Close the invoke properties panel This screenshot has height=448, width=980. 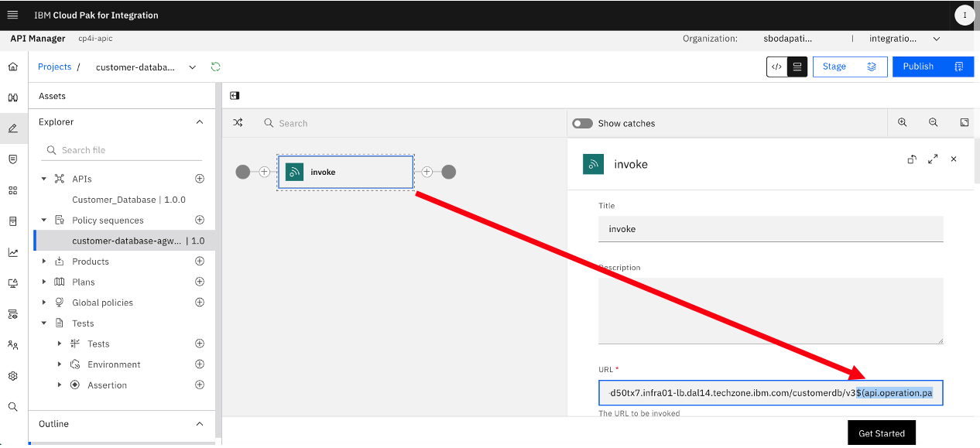[x=954, y=159]
